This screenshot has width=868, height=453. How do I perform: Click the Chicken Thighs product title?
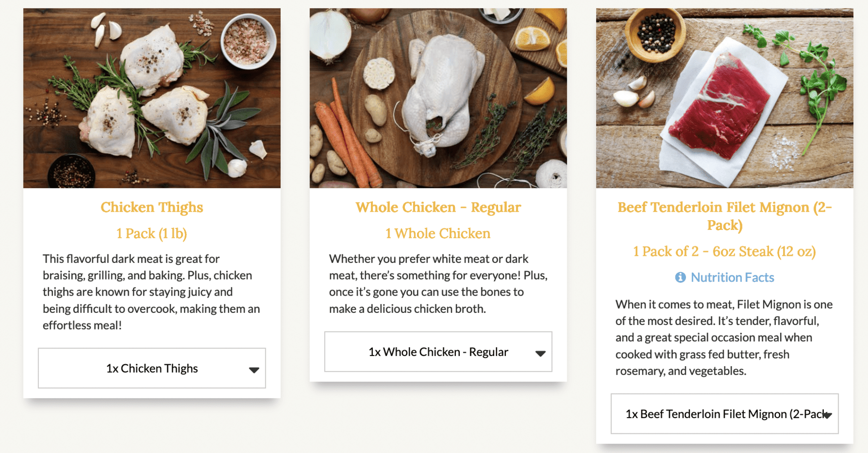(x=152, y=207)
